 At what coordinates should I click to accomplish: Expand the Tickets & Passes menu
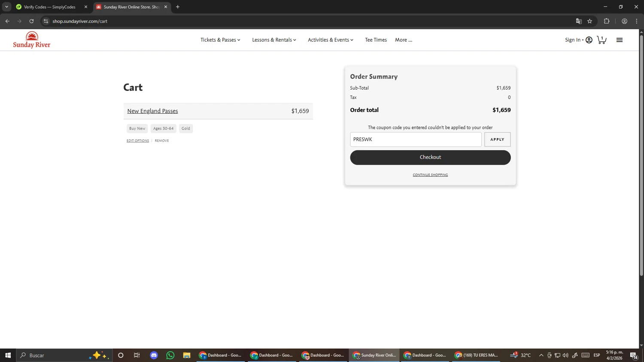220,40
